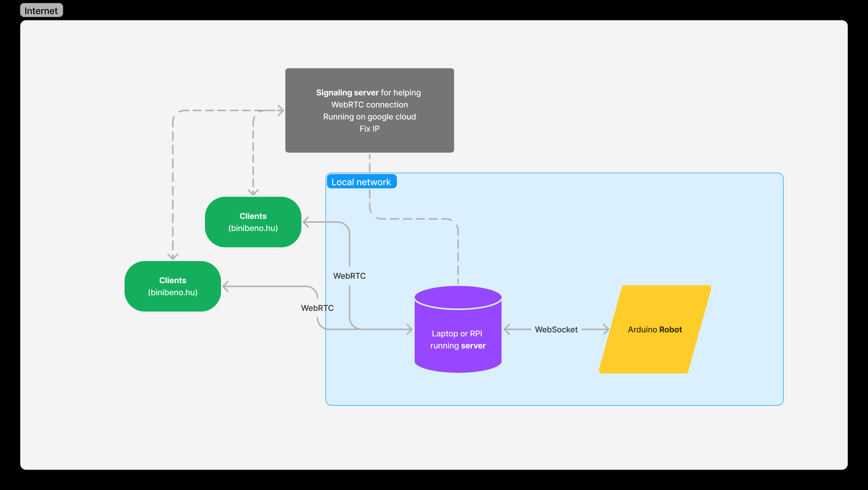Image resolution: width=868 pixels, height=490 pixels.
Task: Click the lower WebRTC connector label
Action: coord(317,308)
